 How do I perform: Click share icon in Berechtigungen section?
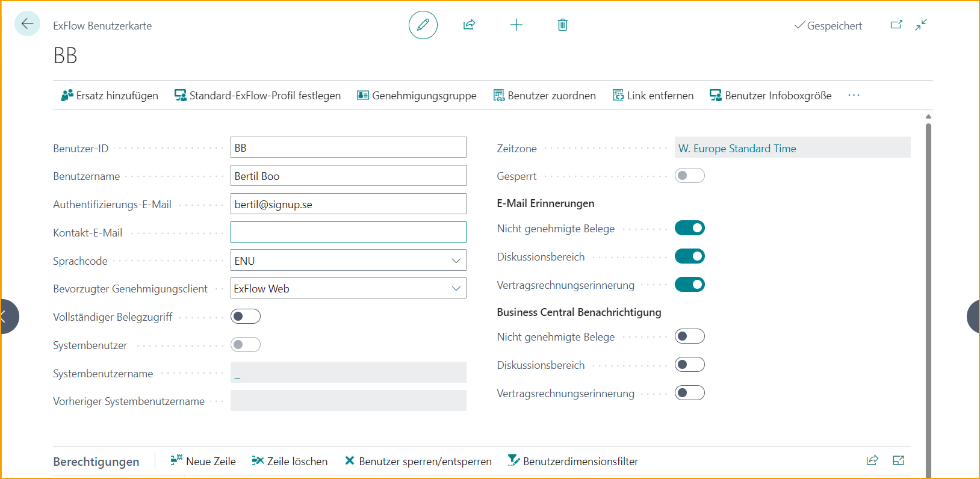coord(872,460)
